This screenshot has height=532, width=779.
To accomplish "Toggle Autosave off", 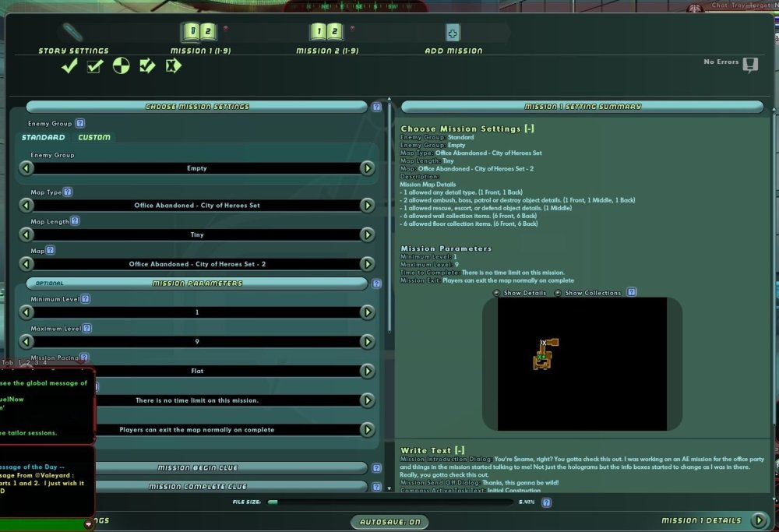I will [389, 521].
